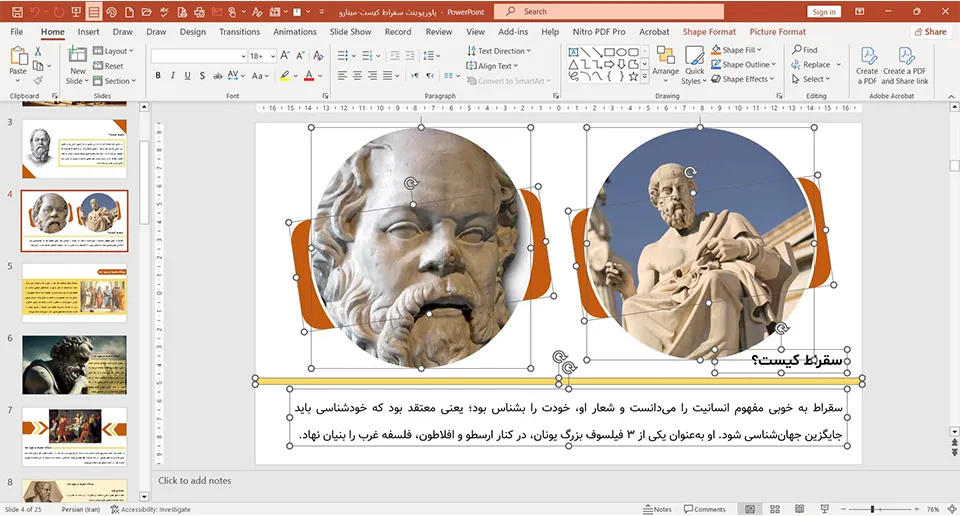Click Find in the Editing group
The height and width of the screenshot is (516, 960).
click(x=804, y=50)
